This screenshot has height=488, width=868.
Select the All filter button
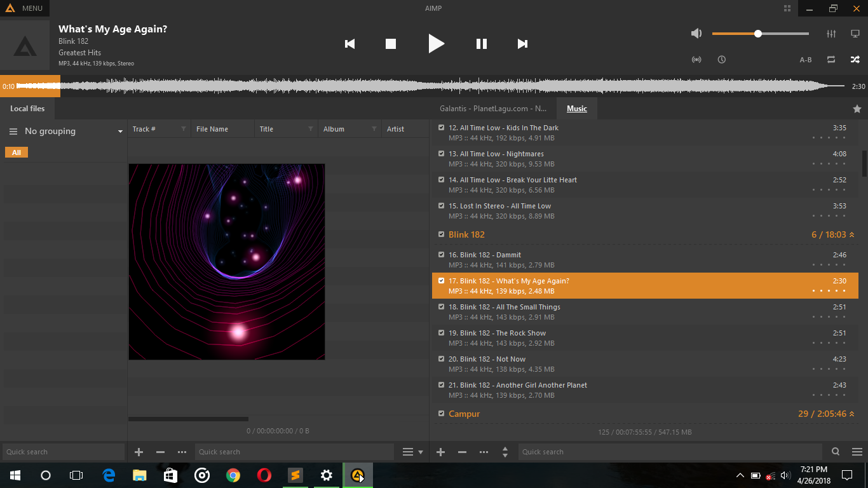[x=17, y=152]
